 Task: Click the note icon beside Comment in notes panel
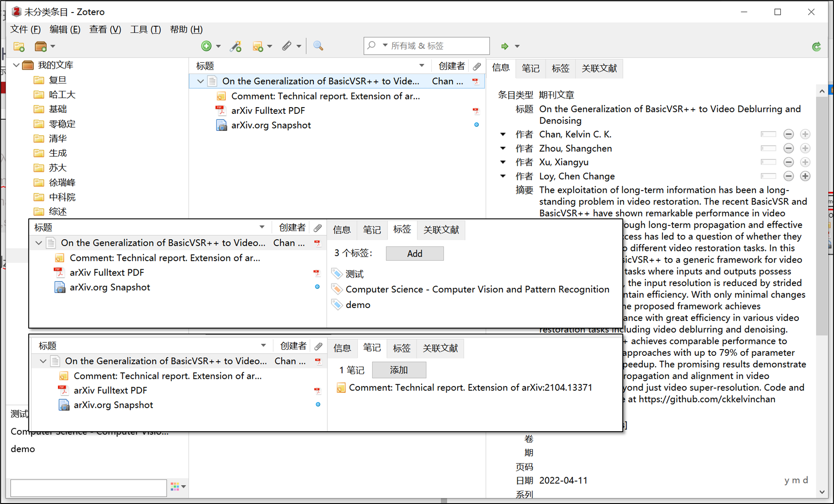[x=341, y=387]
